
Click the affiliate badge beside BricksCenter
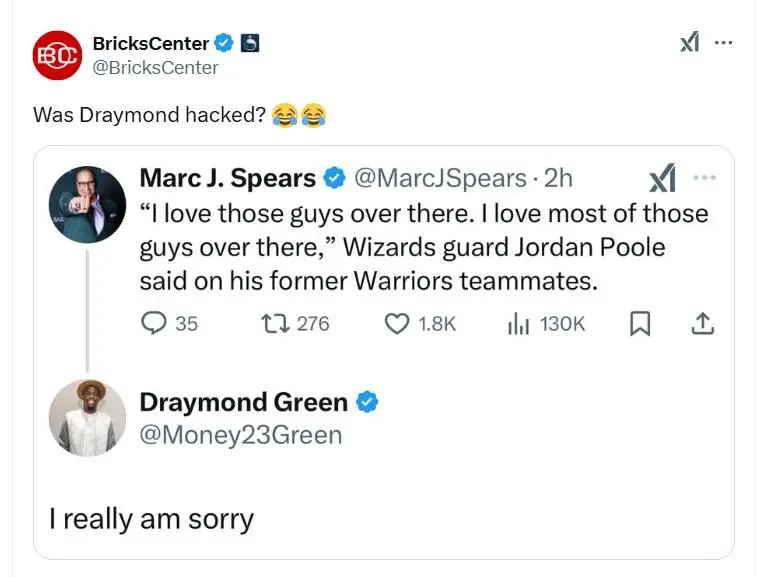pos(250,43)
